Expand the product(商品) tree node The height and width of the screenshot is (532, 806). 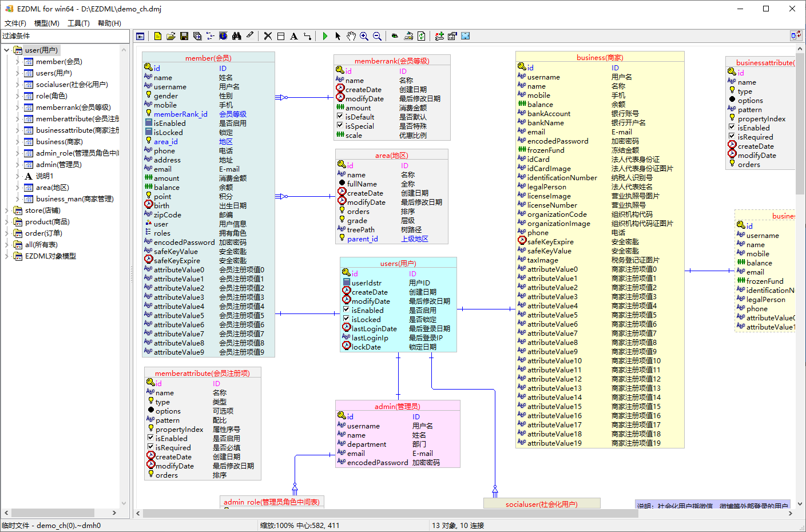7,222
